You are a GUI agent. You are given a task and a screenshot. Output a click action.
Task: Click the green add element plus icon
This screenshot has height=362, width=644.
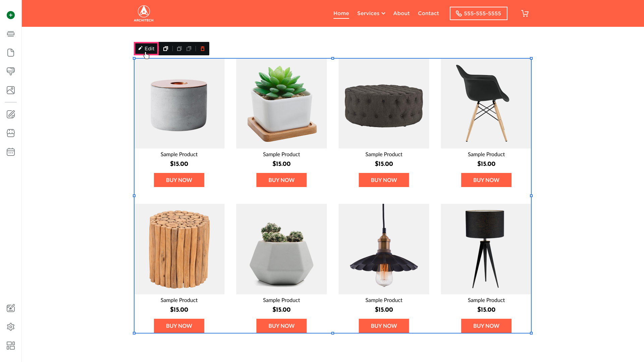[x=11, y=15]
